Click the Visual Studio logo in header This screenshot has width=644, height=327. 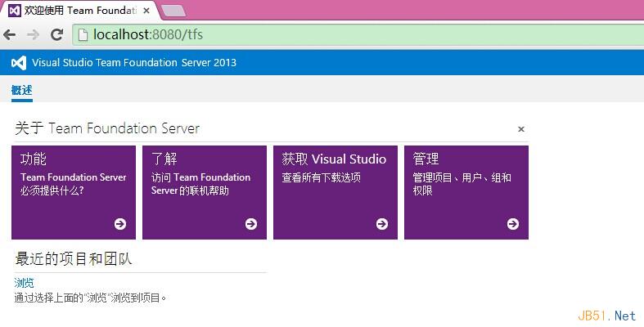[18, 63]
